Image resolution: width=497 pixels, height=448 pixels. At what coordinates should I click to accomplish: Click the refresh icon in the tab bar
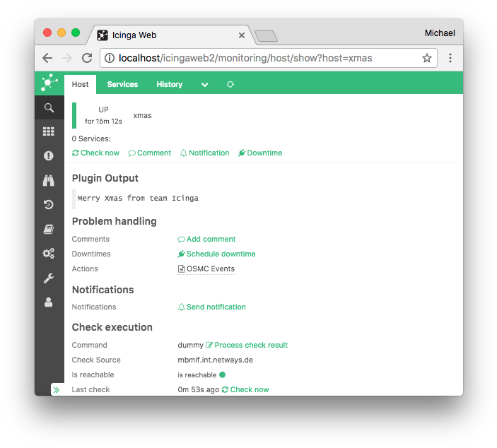coord(230,85)
